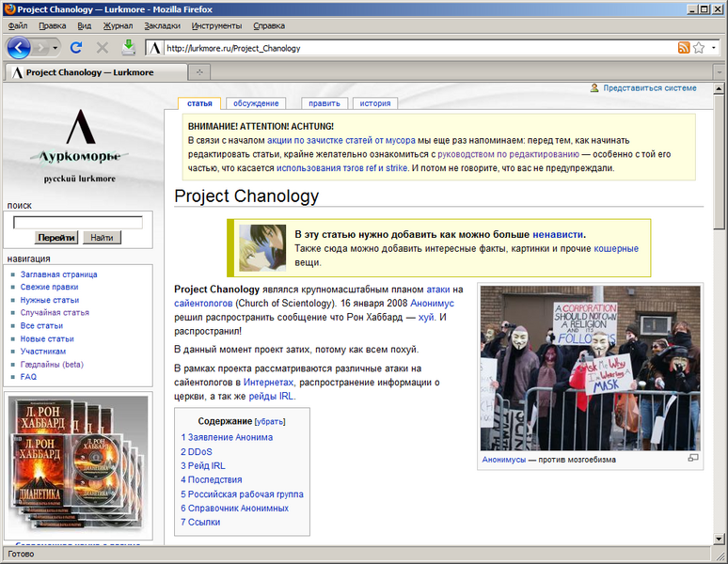Screen dimensions: 728x564
Task: Click the user icon beside Представиться системе
Action: 594,87
